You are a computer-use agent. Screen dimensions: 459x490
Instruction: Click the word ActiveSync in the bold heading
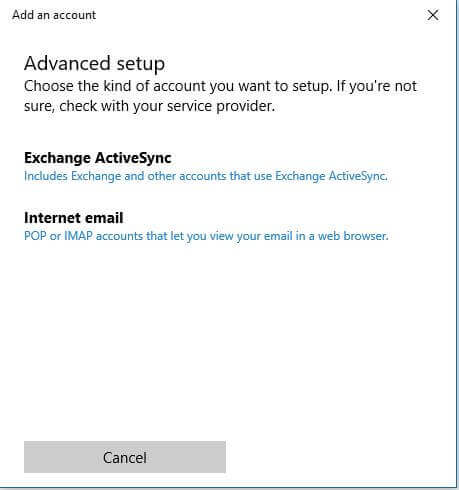click(x=133, y=158)
